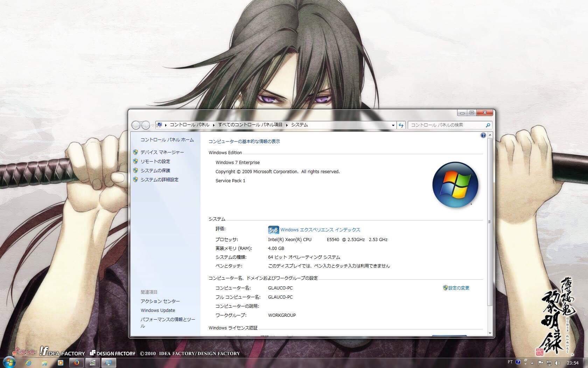Viewport: 588px width, 368px height.
Task: Open the Windows Start menu orb
Action: pos(9,362)
